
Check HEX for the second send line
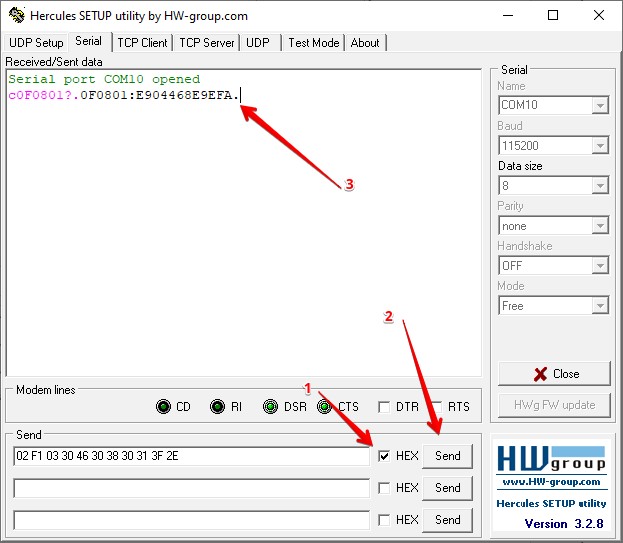tap(385, 488)
